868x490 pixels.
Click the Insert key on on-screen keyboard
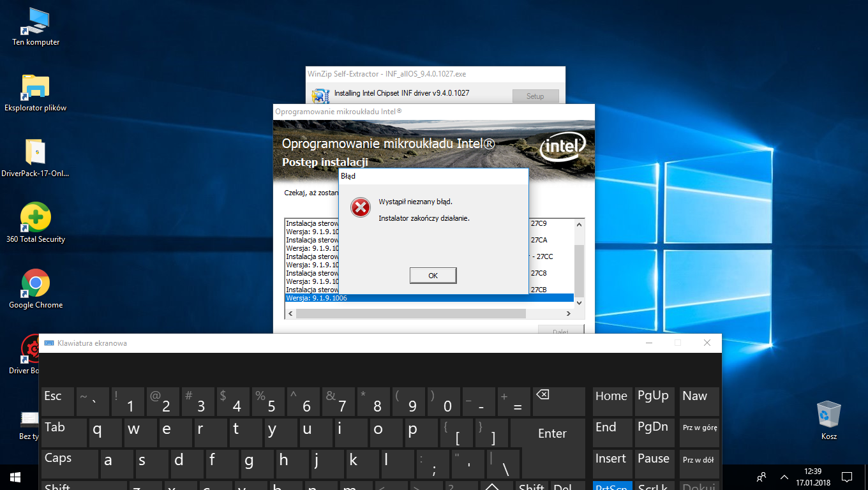[x=613, y=464]
